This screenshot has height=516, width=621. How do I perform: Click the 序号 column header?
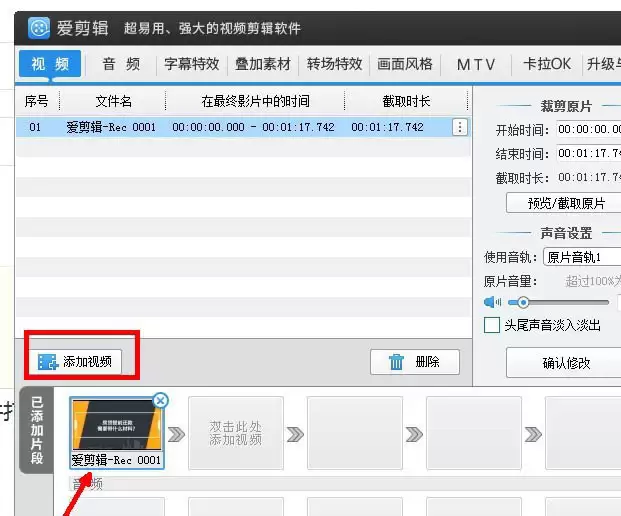click(x=36, y=101)
